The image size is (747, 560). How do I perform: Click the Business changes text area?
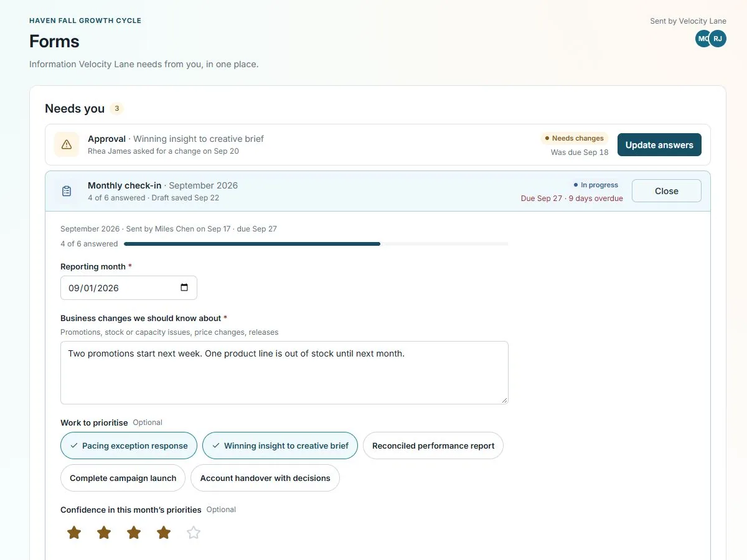[x=284, y=372]
